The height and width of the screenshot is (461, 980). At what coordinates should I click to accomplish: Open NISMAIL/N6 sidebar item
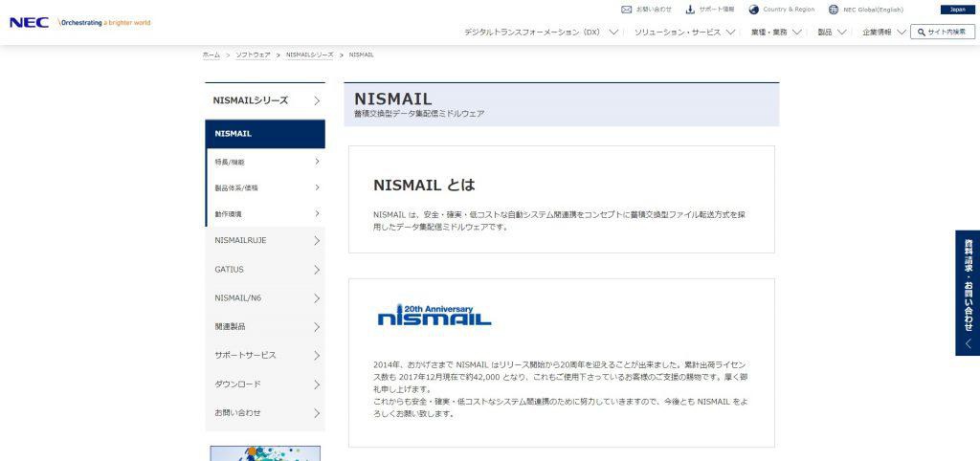pos(265,298)
